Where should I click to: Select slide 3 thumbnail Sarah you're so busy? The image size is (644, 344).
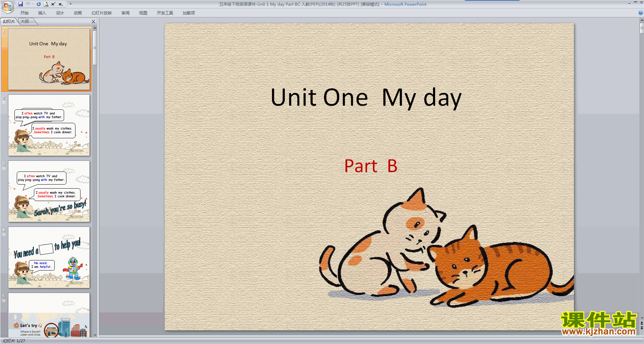(49, 191)
